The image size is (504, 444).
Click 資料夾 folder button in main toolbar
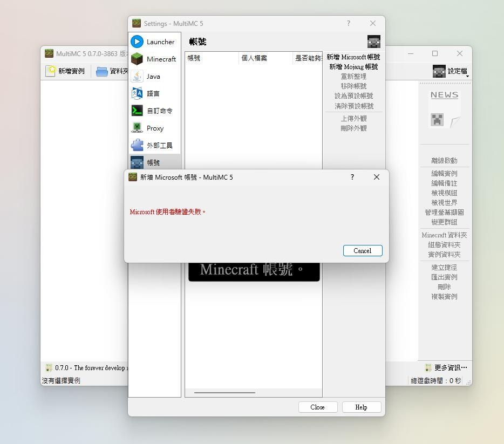tap(112, 71)
